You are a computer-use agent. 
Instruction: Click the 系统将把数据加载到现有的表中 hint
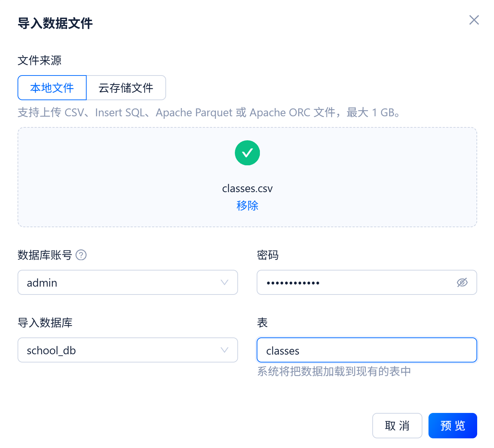pos(334,371)
